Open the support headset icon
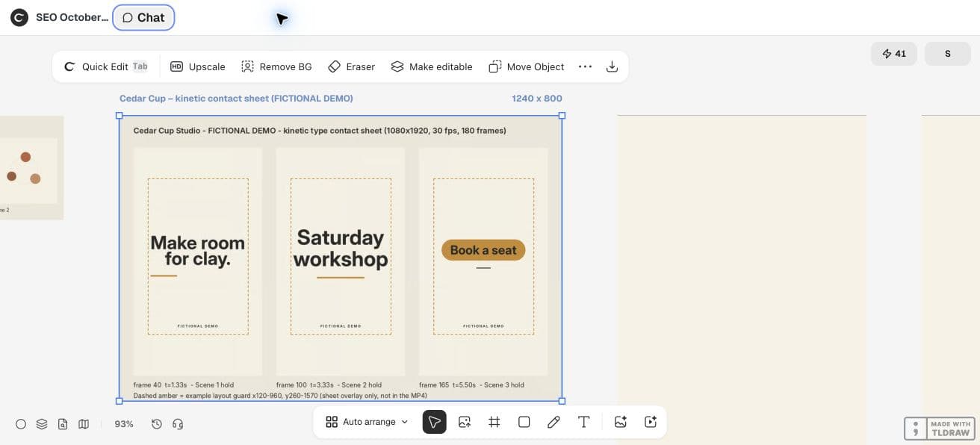This screenshot has width=980, height=445. point(178,424)
